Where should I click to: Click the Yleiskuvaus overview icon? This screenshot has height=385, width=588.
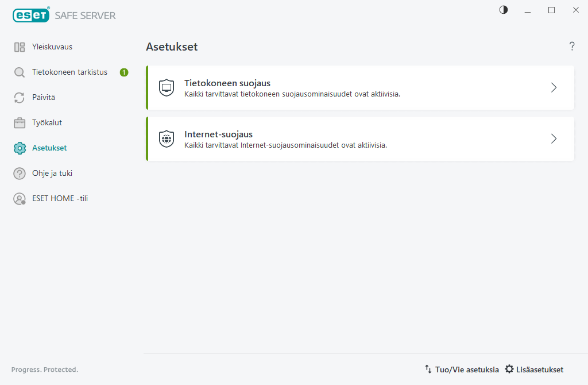point(20,47)
